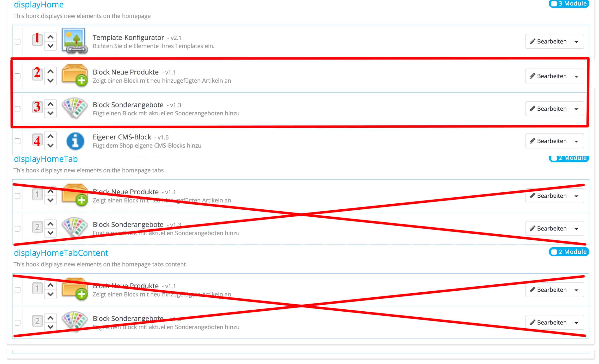Click position number 2 box in displayHomeTab
This screenshot has height=364, width=599.
[x=37, y=227]
